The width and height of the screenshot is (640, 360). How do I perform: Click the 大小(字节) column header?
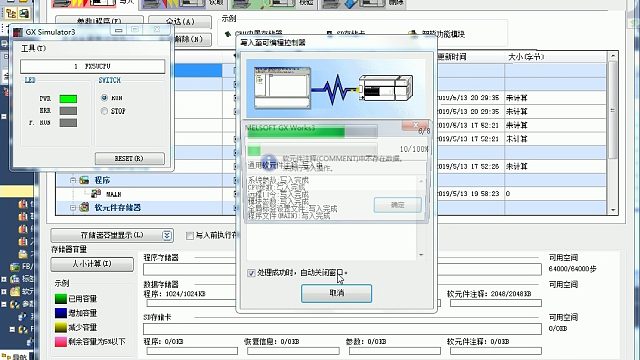[x=527, y=57]
